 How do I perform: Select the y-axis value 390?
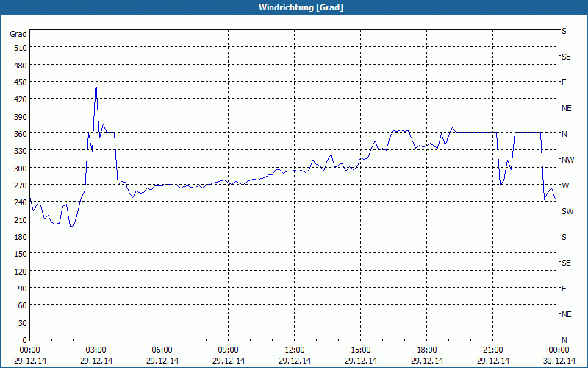[21, 117]
